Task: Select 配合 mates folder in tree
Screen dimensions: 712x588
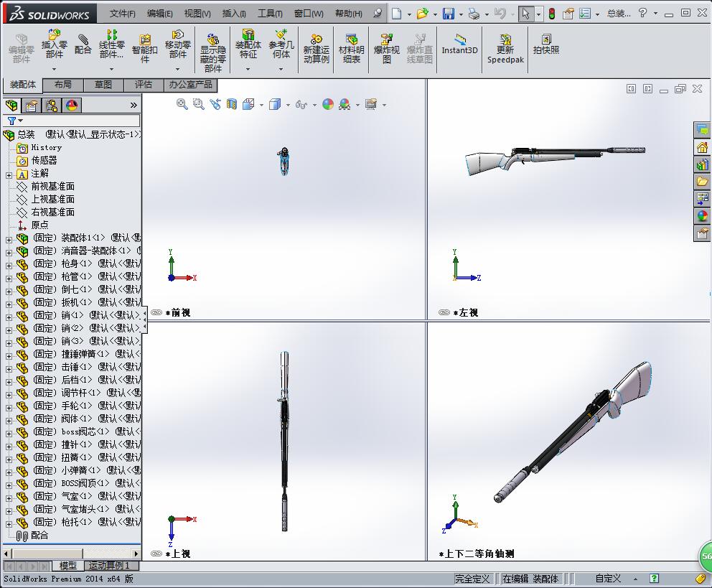Action: click(39, 536)
